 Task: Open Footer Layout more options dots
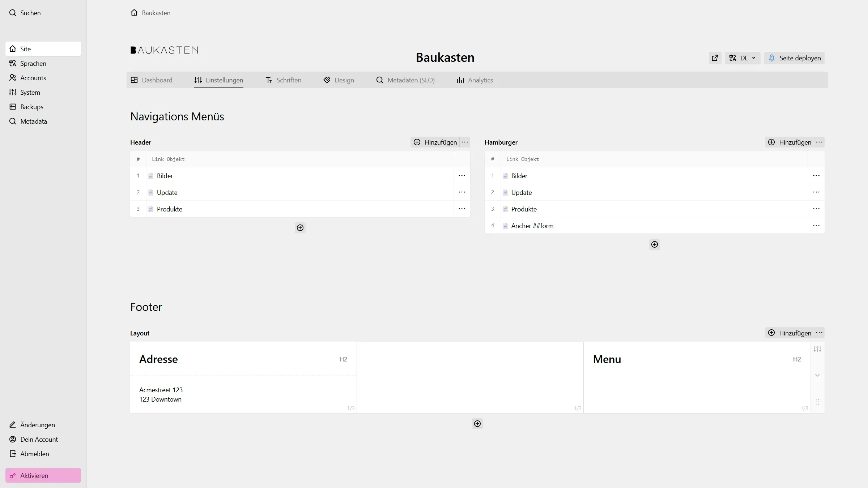click(x=819, y=333)
